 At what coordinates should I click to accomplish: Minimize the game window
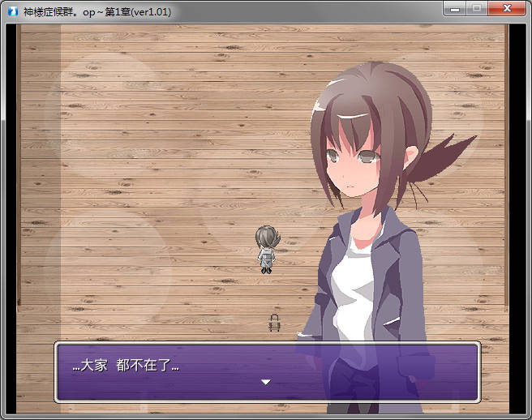click(x=455, y=9)
